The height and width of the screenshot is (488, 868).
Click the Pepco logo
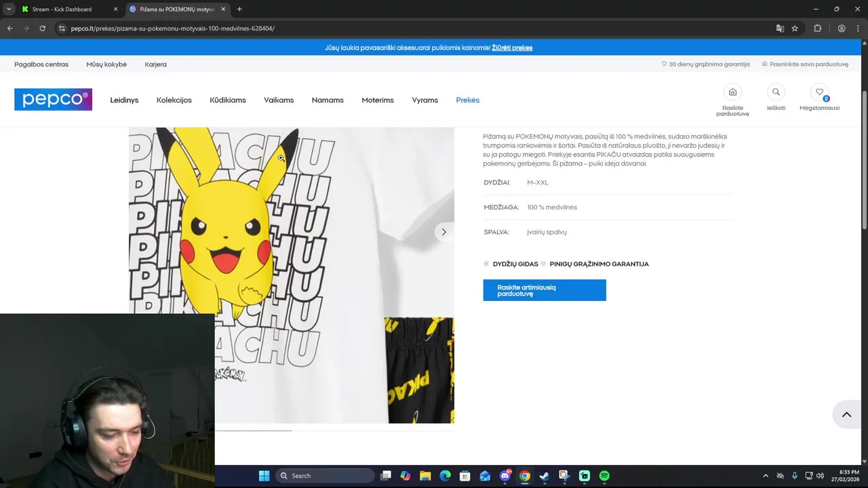click(x=53, y=100)
